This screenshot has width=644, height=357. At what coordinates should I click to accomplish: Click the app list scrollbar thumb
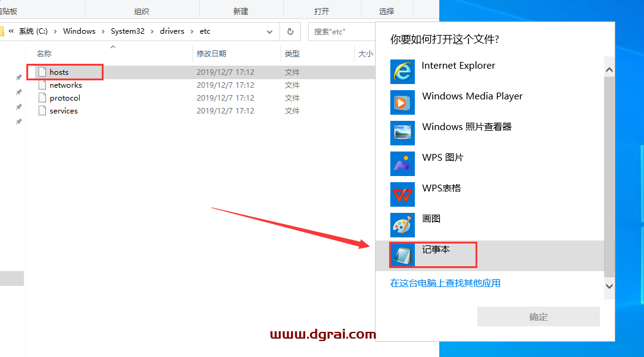pyautogui.click(x=610, y=177)
